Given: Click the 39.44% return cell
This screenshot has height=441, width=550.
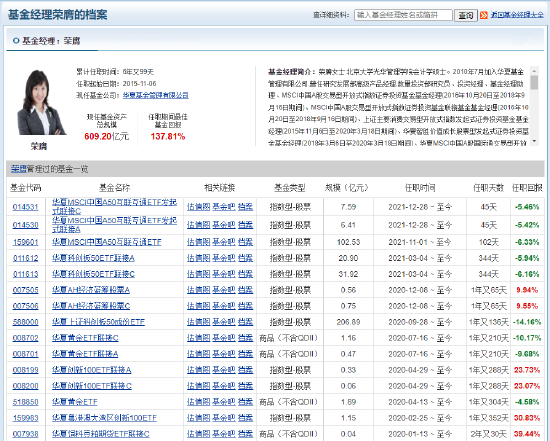Looking at the screenshot, I should tap(527, 434).
